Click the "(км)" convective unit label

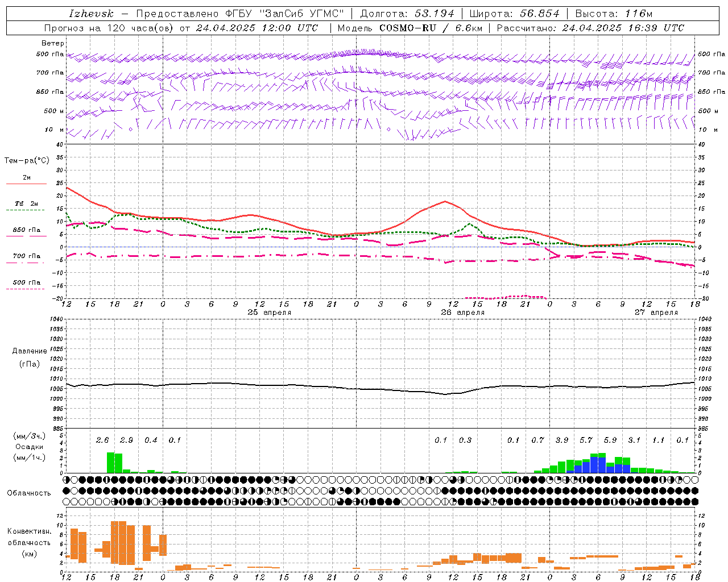pyautogui.click(x=30, y=554)
